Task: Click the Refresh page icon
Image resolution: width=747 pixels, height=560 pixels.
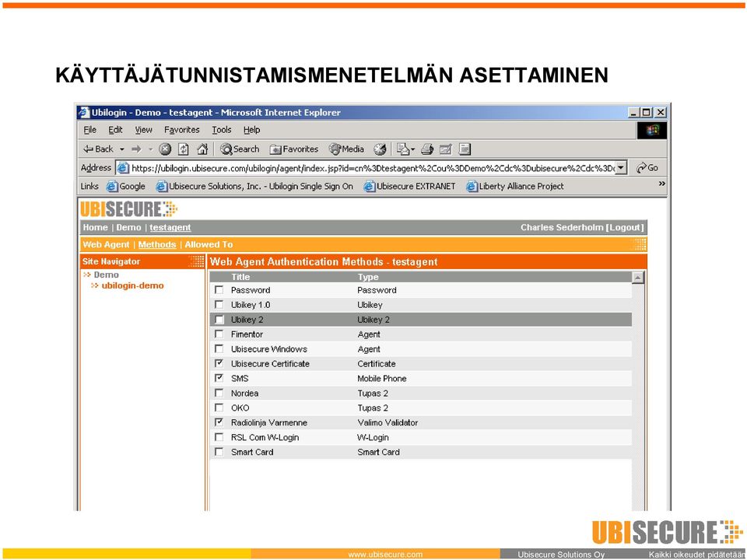Action: (184, 149)
